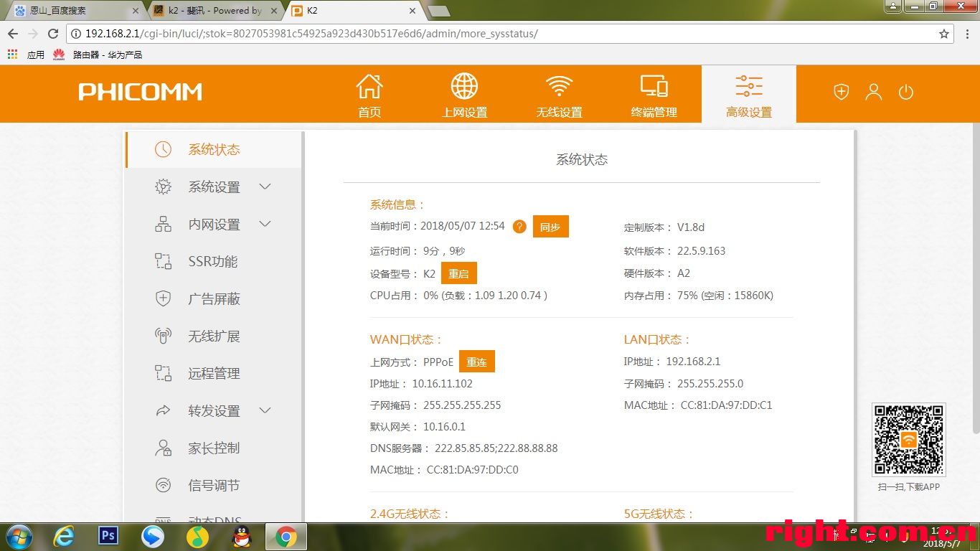Close the K2 browser tab
The width and height of the screenshot is (980, 551).
pyautogui.click(x=412, y=11)
